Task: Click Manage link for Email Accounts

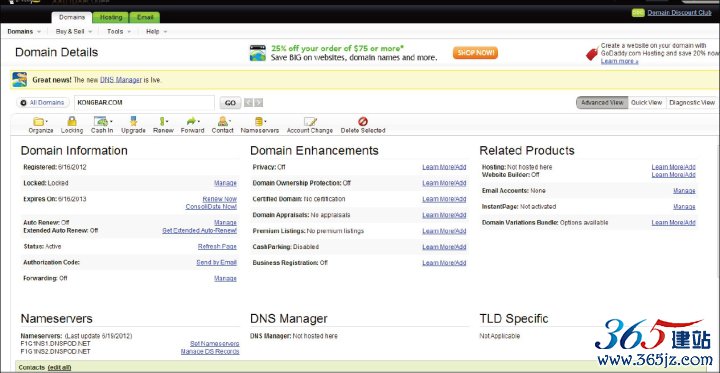Action: [x=684, y=191]
